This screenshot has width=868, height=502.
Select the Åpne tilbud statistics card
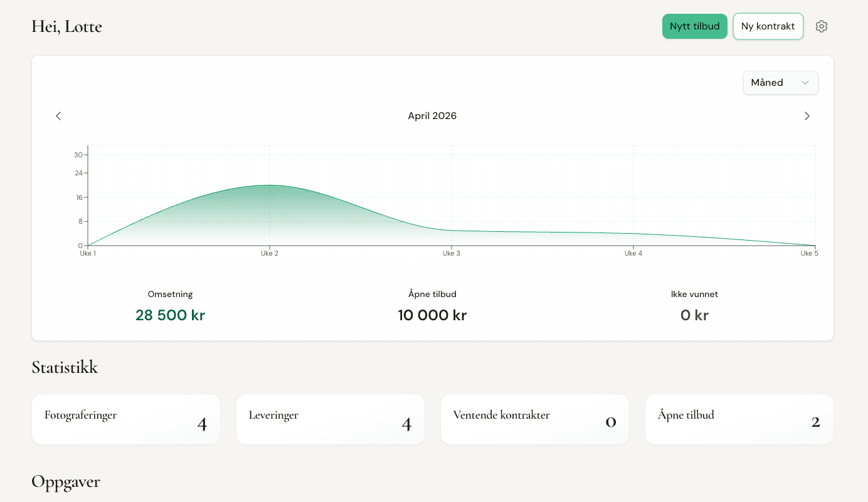[x=739, y=419]
